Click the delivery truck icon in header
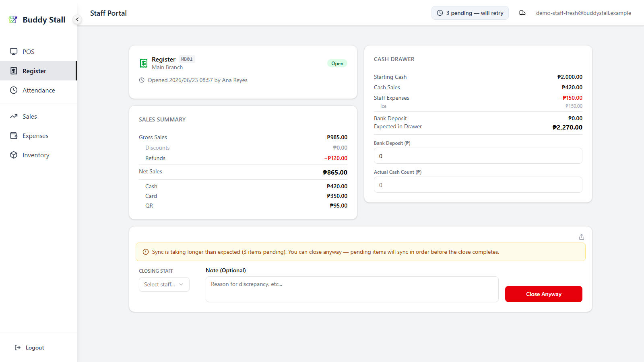 coord(522,13)
